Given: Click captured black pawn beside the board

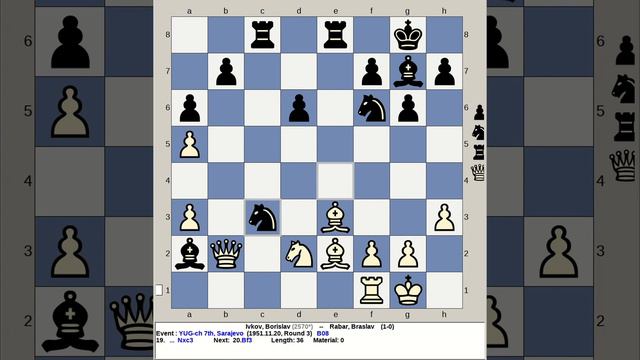Looking at the screenshot, I should click(479, 112).
